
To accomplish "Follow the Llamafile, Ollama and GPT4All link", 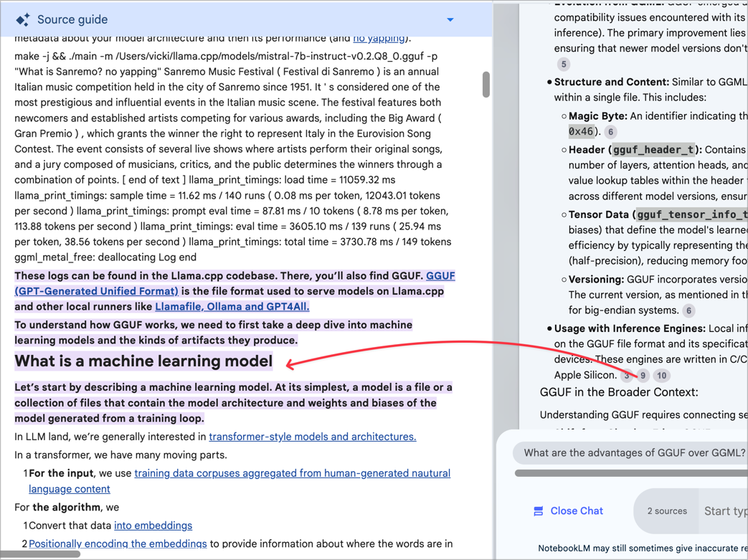I will click(x=232, y=307).
